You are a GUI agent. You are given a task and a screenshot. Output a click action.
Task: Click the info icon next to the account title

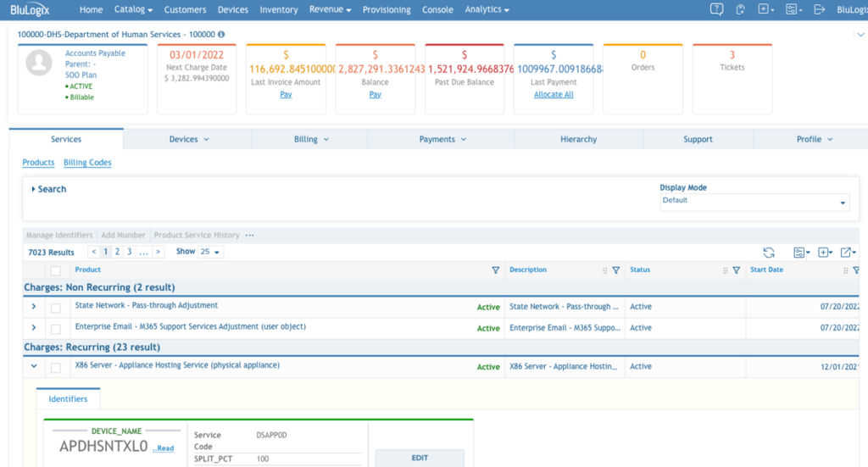pos(221,34)
